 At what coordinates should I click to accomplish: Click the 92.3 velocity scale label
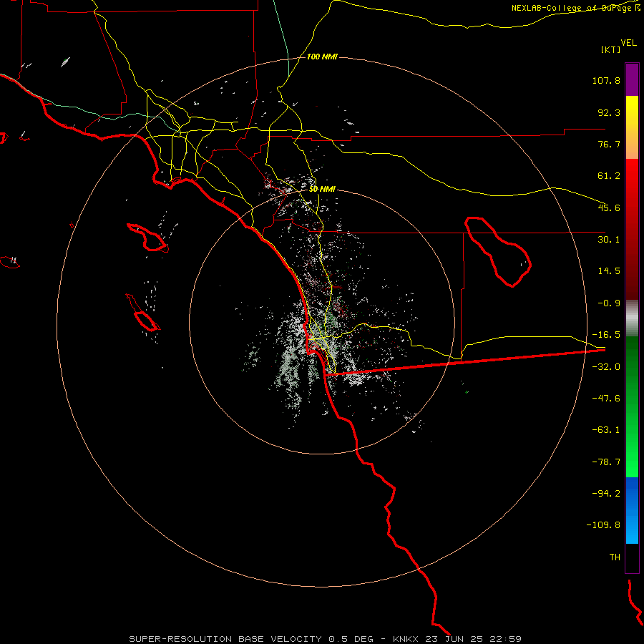609,112
